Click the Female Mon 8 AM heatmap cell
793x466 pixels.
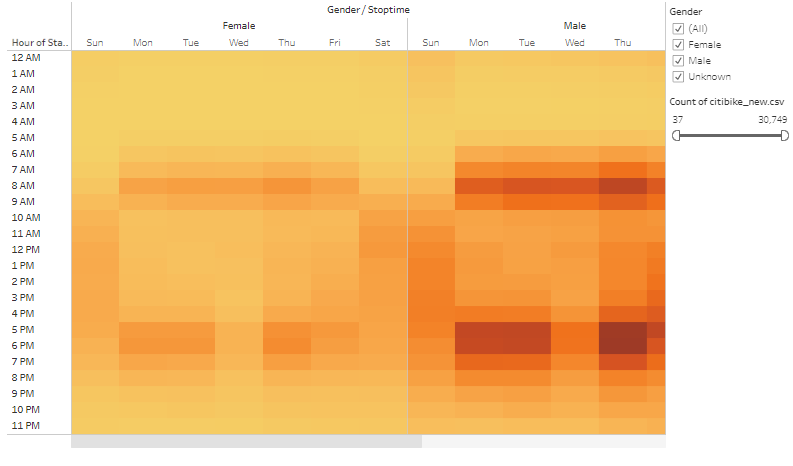tap(143, 186)
